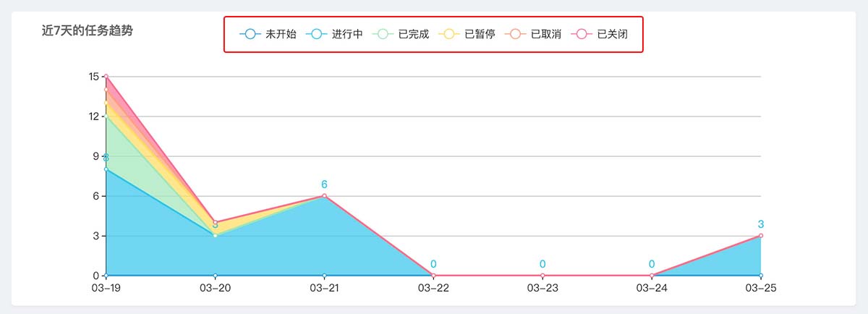
Task: Click the orange 已取消 legend marker icon
Action: (515, 34)
